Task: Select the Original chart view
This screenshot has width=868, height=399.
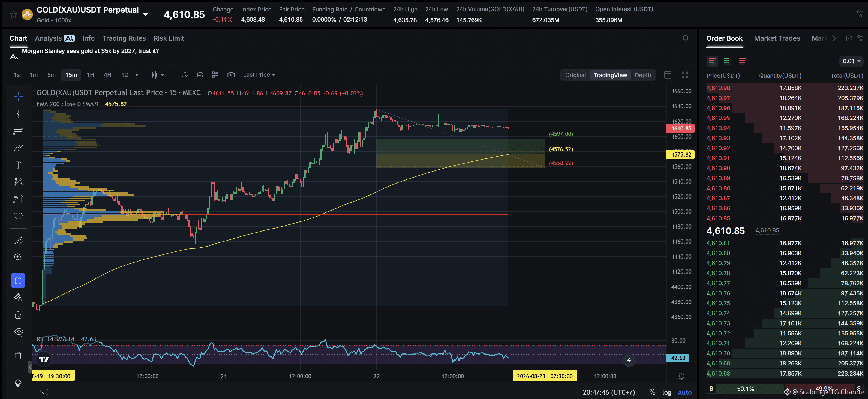Action: [575, 75]
